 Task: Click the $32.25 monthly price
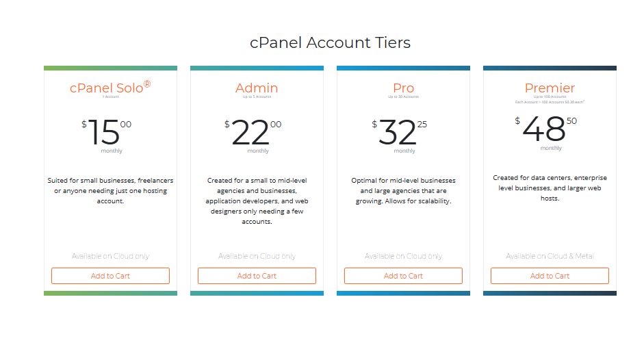click(398, 132)
